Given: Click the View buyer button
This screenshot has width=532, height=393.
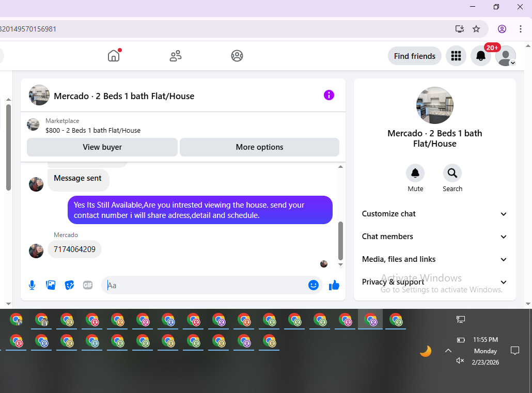Looking at the screenshot, I should (x=102, y=147).
